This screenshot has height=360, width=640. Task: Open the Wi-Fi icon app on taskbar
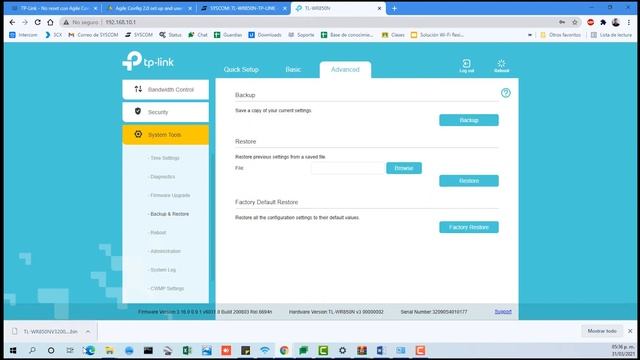pos(264,350)
